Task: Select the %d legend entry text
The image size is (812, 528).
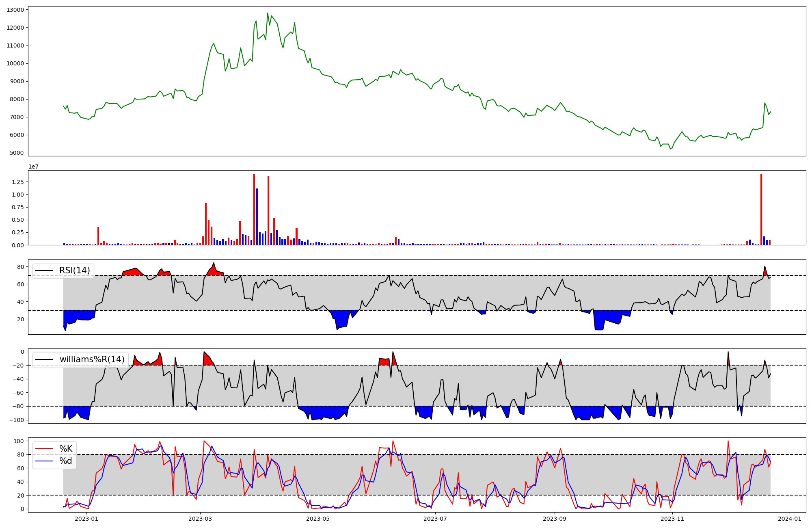Action: click(66, 461)
